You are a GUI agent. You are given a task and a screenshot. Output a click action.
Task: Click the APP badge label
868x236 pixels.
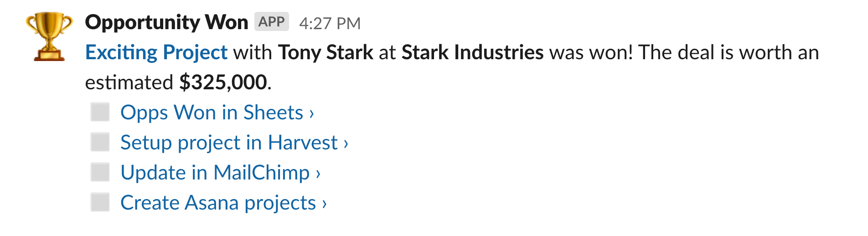point(272,21)
